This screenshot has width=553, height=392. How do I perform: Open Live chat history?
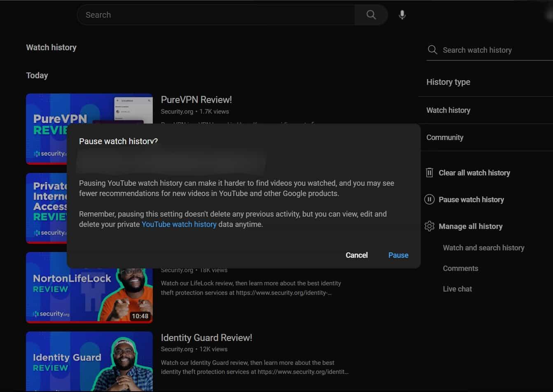tap(457, 289)
